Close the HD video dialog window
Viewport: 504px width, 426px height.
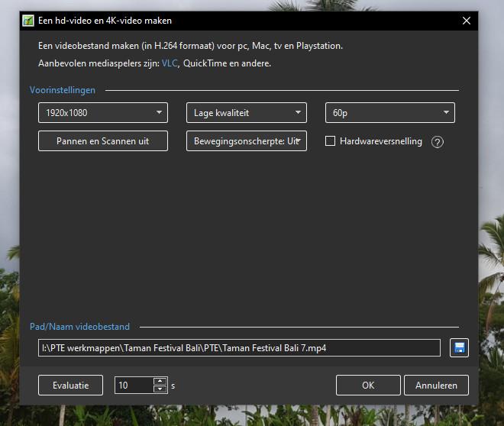tap(467, 21)
